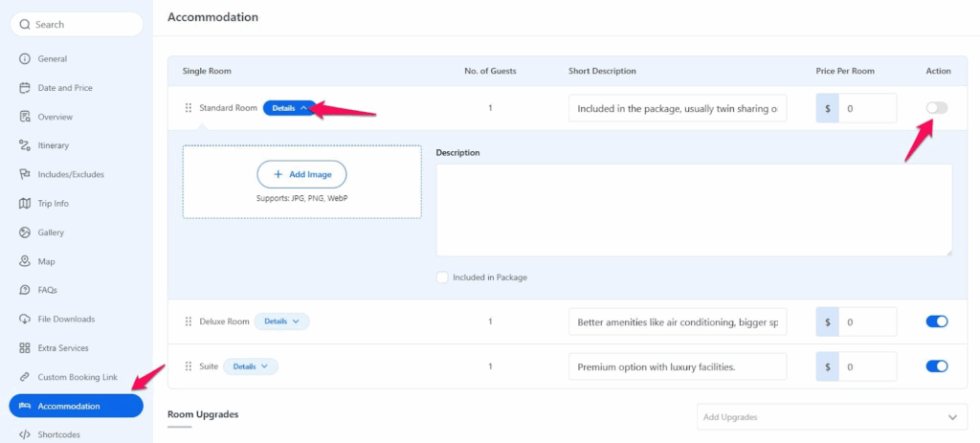Click the Date and Price calendar icon
This screenshot has height=443, width=980.
[26, 88]
